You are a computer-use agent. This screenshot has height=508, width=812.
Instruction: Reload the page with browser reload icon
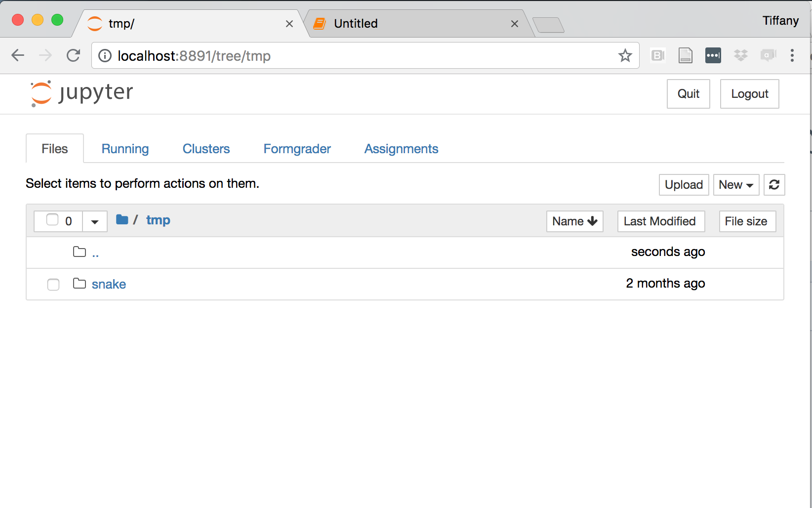coord(73,55)
